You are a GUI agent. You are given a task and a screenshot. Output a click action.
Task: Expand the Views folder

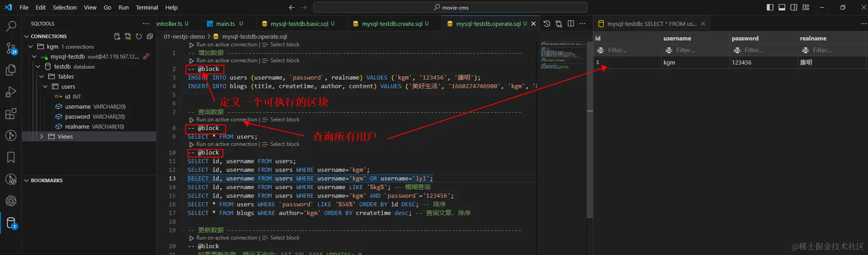[41, 136]
